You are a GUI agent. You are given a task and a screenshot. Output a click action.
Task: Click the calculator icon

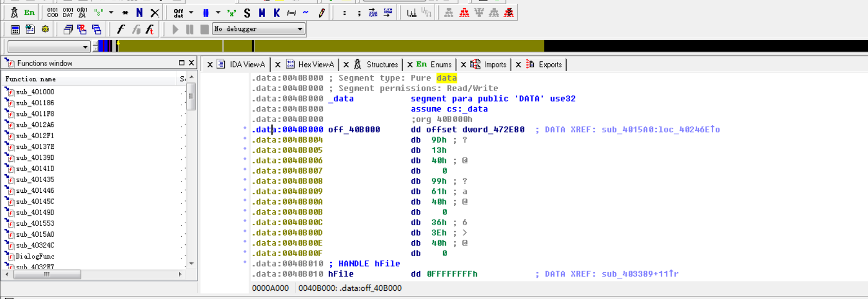pos(15,29)
